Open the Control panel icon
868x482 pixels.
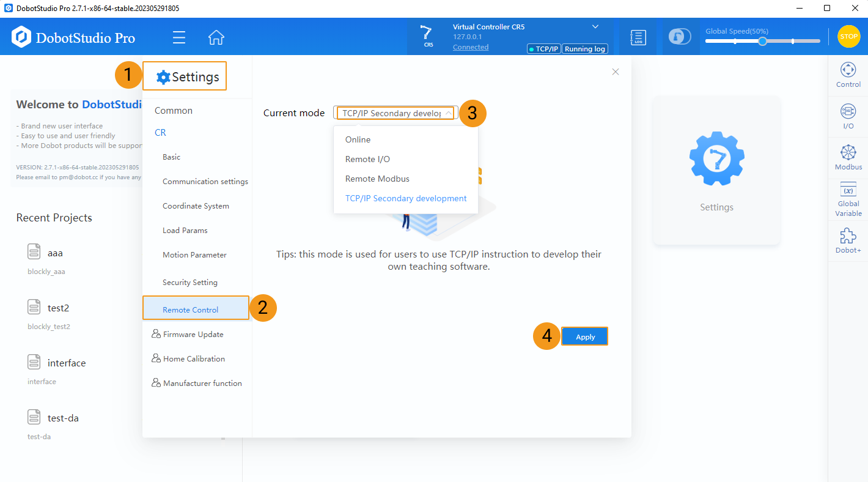848,75
